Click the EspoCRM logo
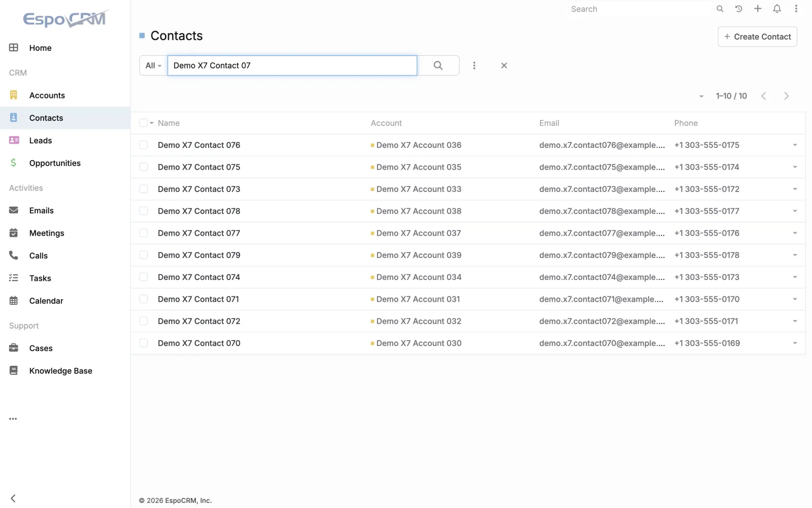 click(x=66, y=18)
